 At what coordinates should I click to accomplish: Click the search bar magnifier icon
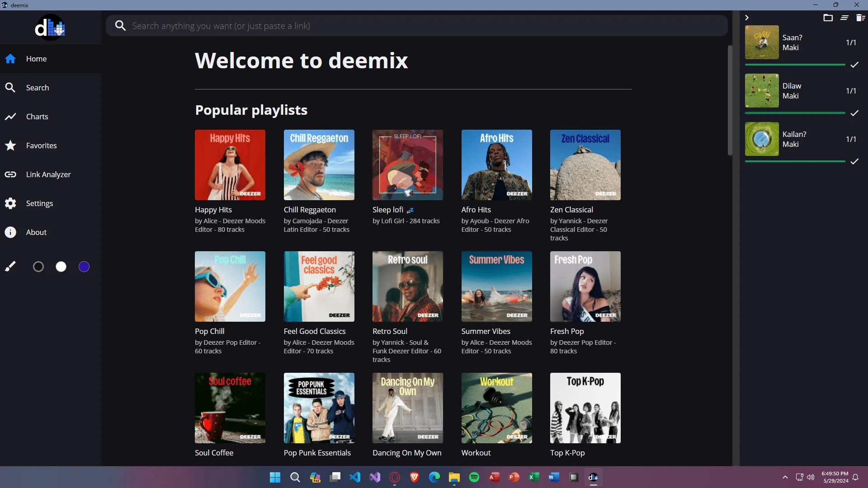pyautogui.click(x=120, y=26)
